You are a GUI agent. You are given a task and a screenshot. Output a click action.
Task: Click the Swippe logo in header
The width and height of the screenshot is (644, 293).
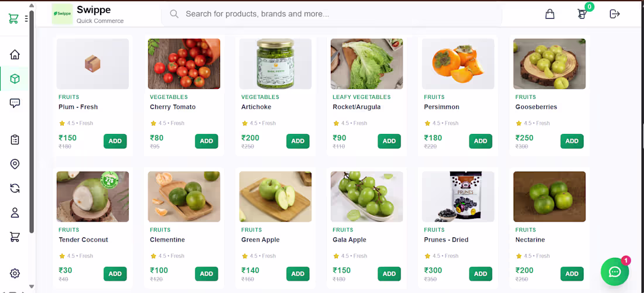(62, 14)
